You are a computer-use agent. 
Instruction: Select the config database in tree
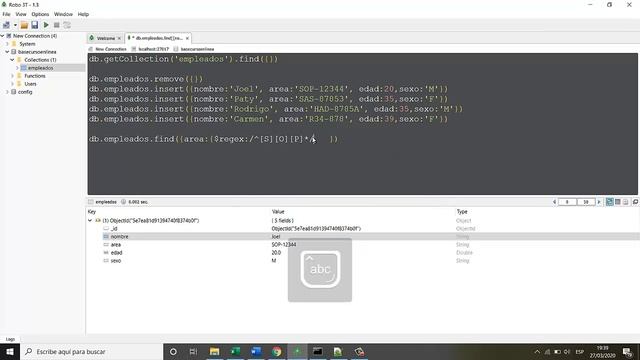24,92
